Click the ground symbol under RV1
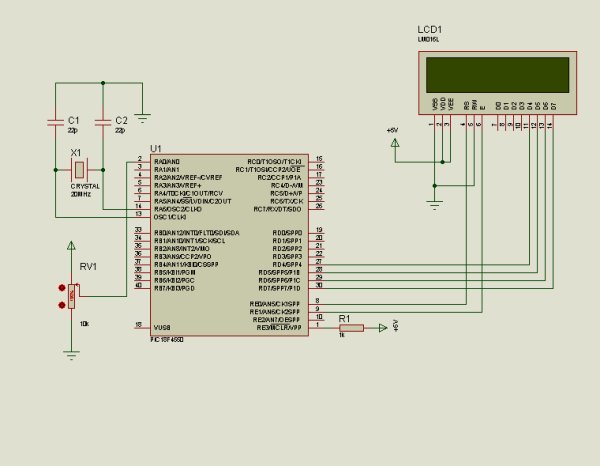600x466 pixels. click(x=71, y=355)
